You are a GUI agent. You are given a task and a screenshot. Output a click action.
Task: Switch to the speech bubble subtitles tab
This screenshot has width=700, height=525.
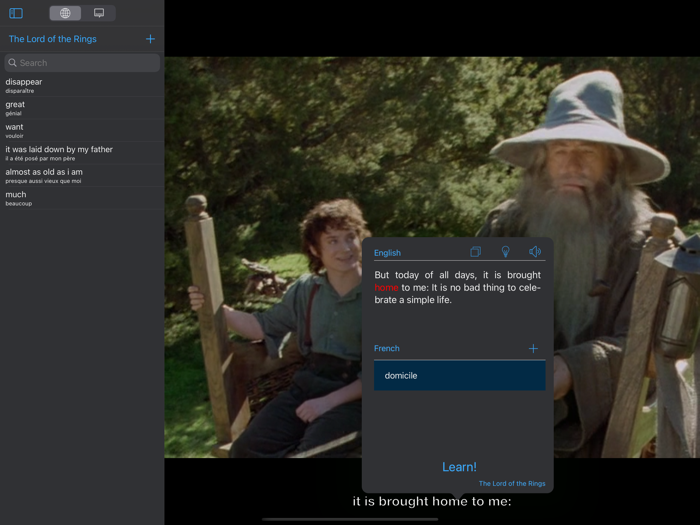click(99, 13)
